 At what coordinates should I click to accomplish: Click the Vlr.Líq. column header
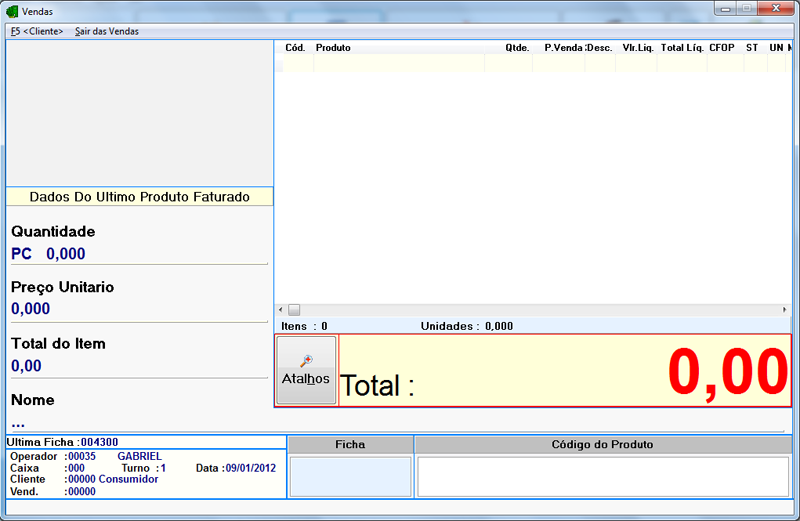(x=637, y=47)
